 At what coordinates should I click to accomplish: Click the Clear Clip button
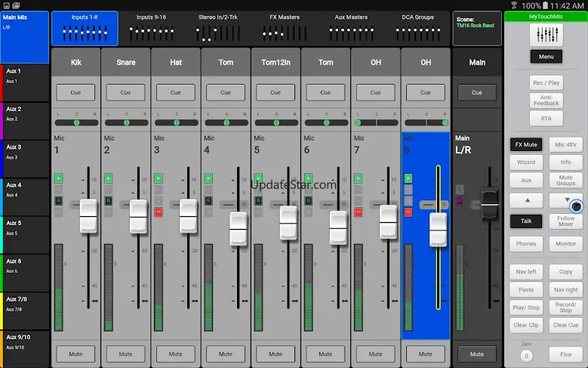point(526,325)
